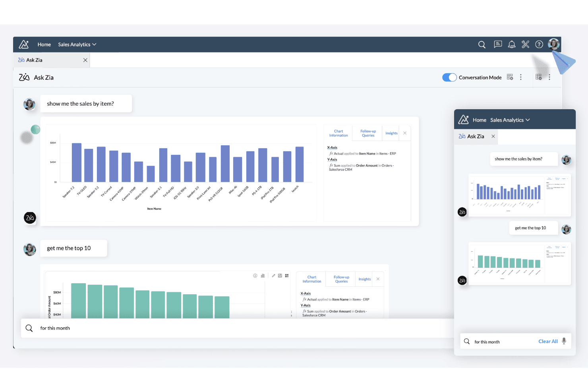The width and height of the screenshot is (588, 392).
Task: Open sales by item chart thumbnail in side panel
Action: [520, 195]
